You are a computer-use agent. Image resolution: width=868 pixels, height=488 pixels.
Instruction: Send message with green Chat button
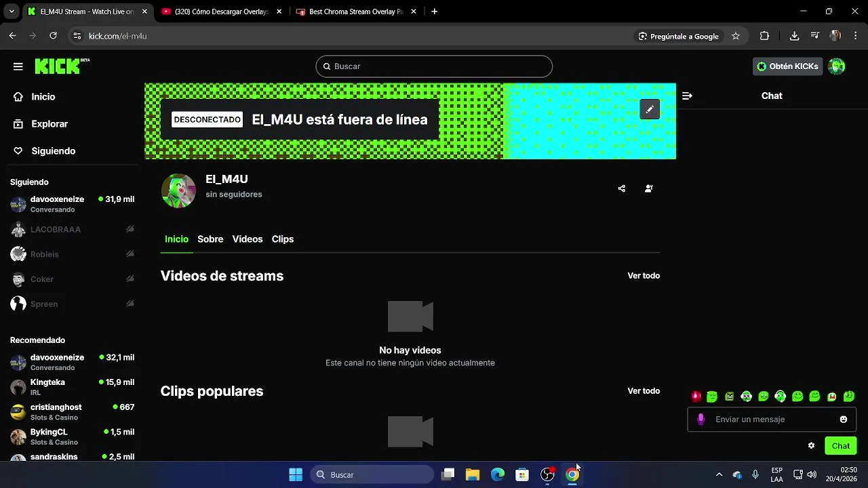[841, 445]
